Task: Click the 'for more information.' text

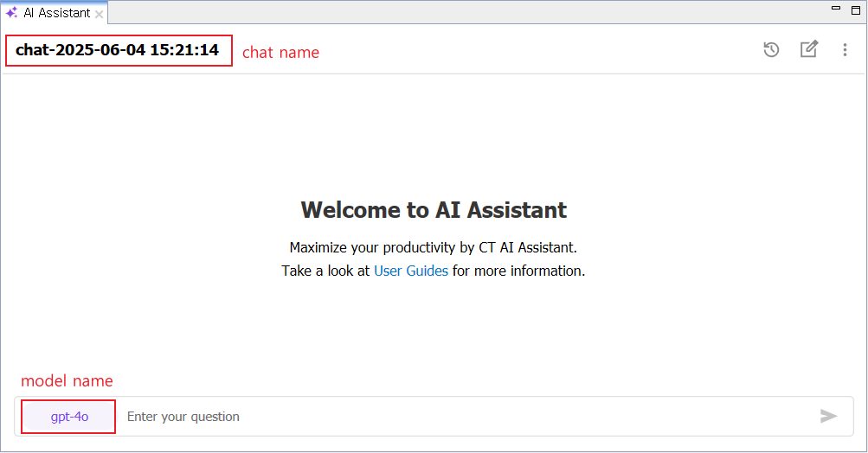Action: [518, 271]
